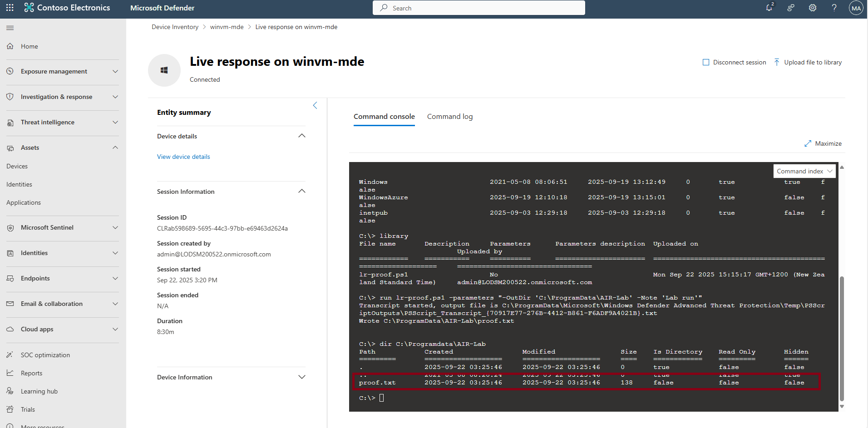Click the Identities badge icon
The height and width of the screenshot is (428, 868).
click(10, 253)
